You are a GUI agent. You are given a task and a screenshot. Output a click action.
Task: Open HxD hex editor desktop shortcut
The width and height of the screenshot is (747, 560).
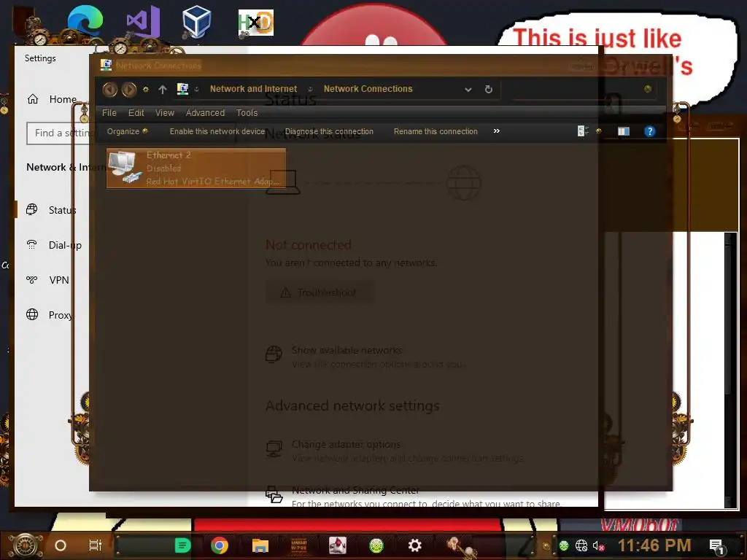(256, 23)
